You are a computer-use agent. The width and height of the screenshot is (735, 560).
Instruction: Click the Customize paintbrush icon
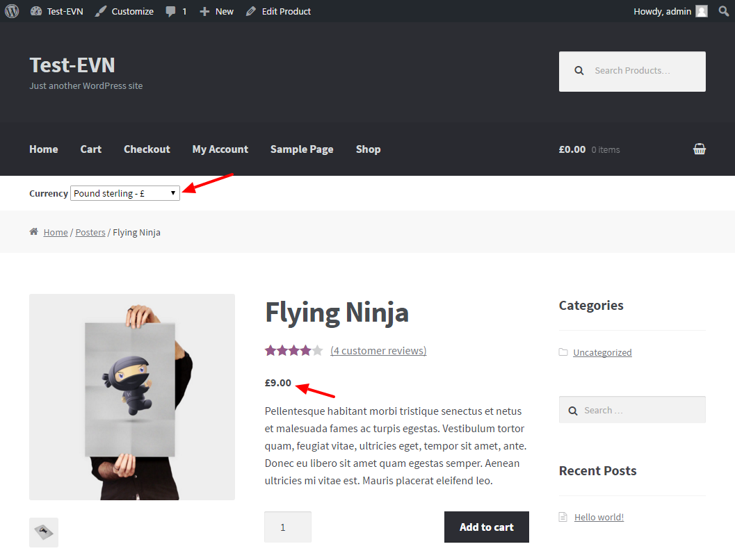pos(100,11)
